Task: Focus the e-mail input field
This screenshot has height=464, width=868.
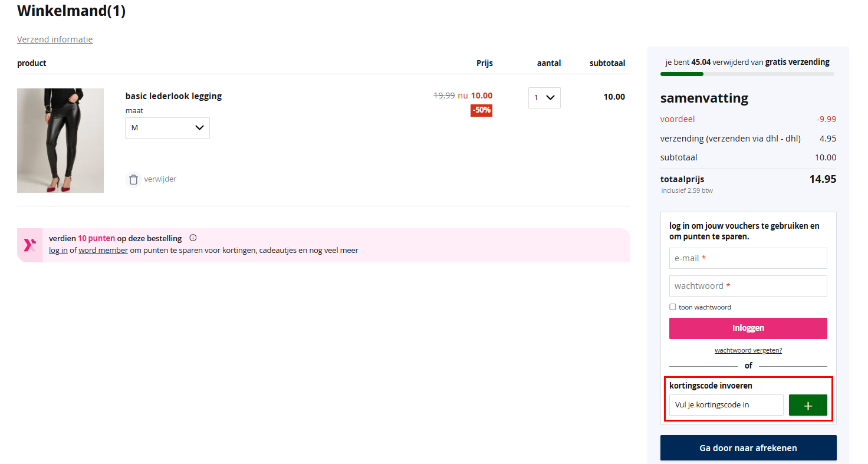Action: click(x=748, y=258)
